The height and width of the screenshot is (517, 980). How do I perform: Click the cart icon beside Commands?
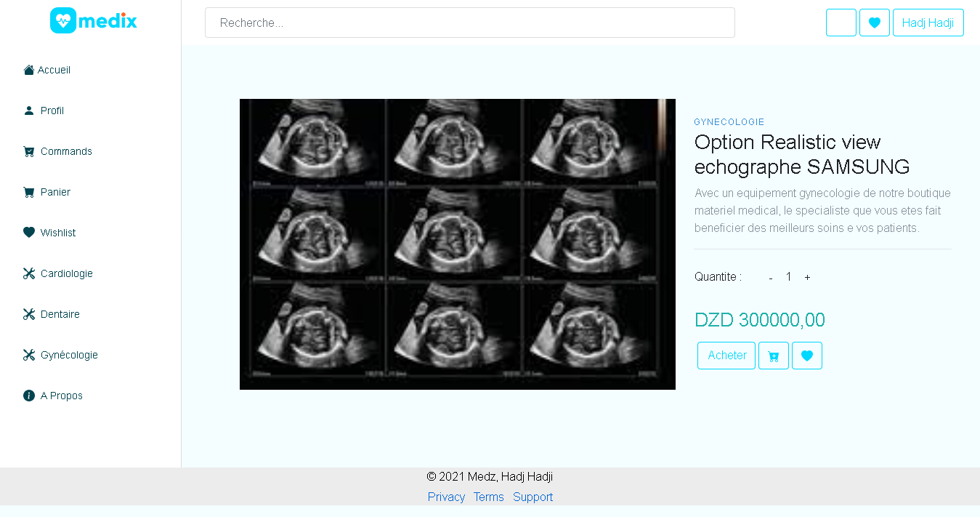[x=29, y=151]
